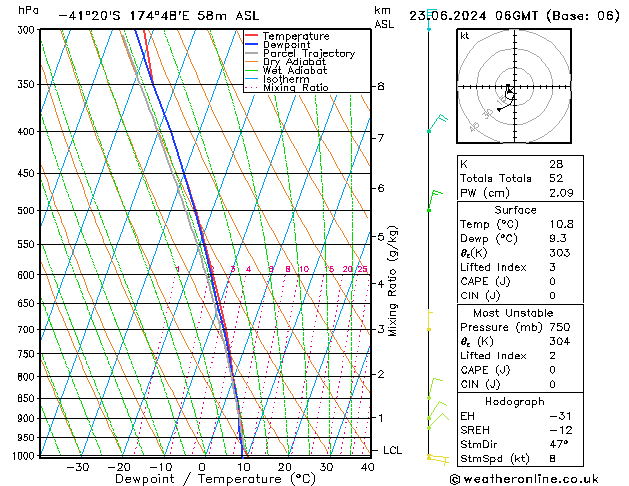Screen dimensions: 629x486
Task: Click the red Temperature legend line sample
Action: (252, 36)
